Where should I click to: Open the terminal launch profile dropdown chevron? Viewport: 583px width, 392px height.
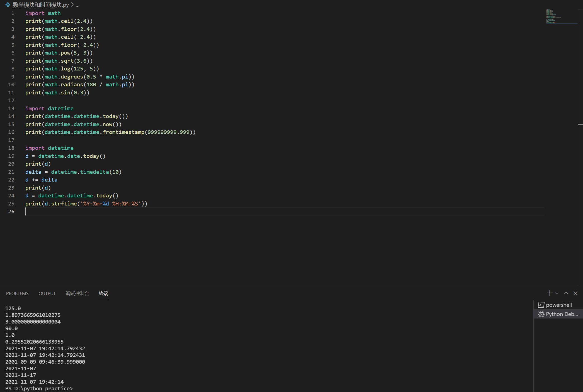coord(557,293)
